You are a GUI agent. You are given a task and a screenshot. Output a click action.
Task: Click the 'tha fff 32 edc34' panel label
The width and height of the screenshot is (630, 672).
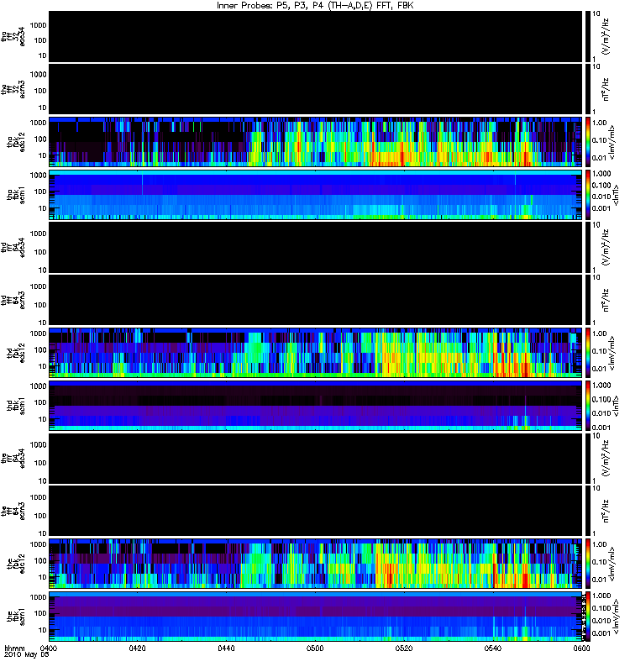coord(13,36)
